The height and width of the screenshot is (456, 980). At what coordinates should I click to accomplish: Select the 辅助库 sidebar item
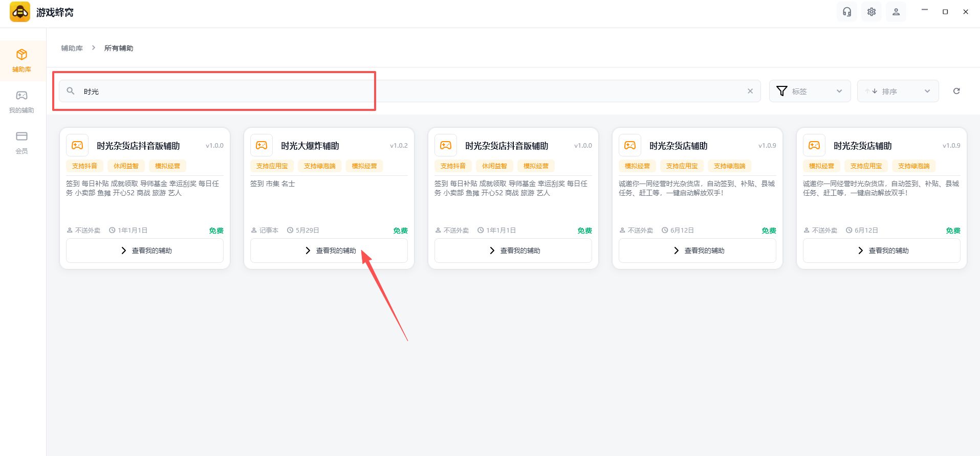21,61
